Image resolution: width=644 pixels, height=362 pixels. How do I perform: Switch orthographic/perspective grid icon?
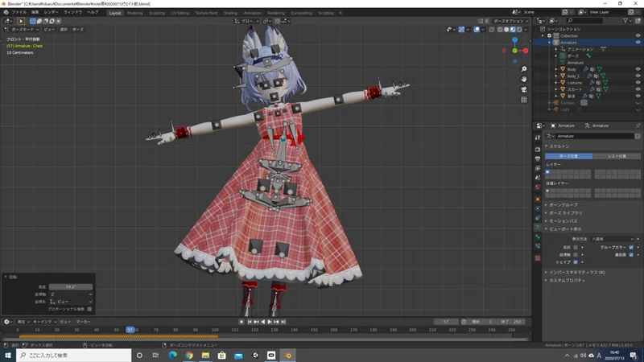[x=524, y=99]
